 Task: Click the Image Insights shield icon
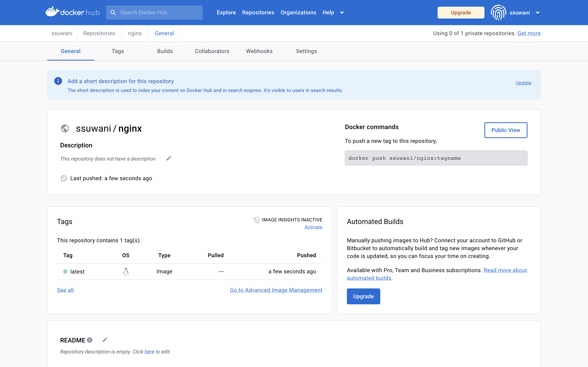click(x=256, y=220)
